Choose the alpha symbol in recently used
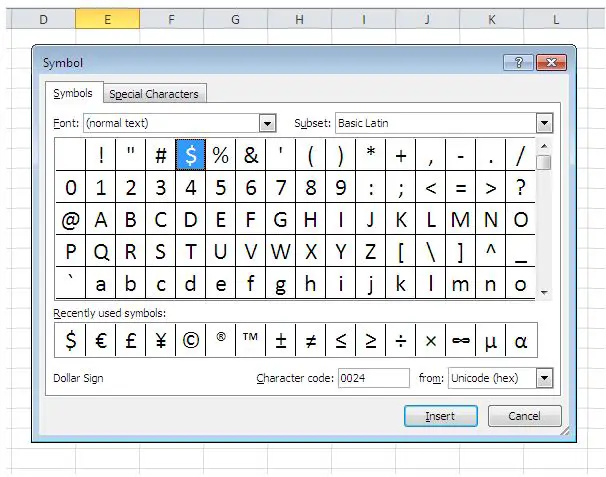Screen dimensions: 606x477 pos(521,340)
